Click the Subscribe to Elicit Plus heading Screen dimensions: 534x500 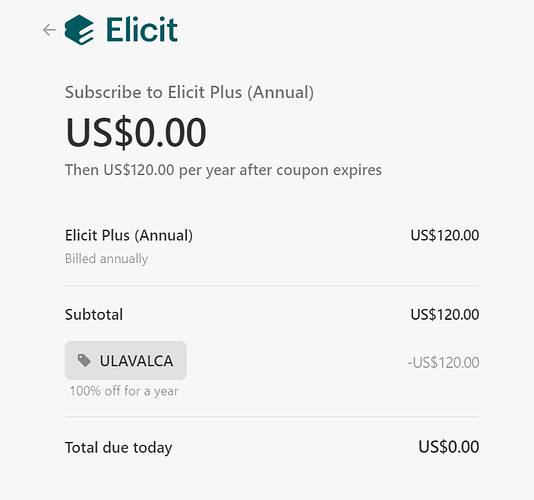189,93
